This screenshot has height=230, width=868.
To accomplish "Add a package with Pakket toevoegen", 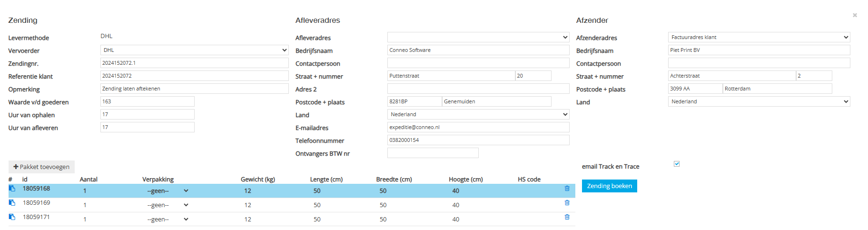I will 41,167.
